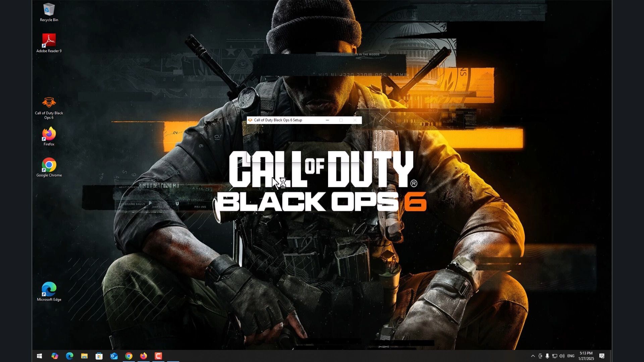Click the ENG language indicator
The height and width of the screenshot is (362, 644).
click(571, 356)
